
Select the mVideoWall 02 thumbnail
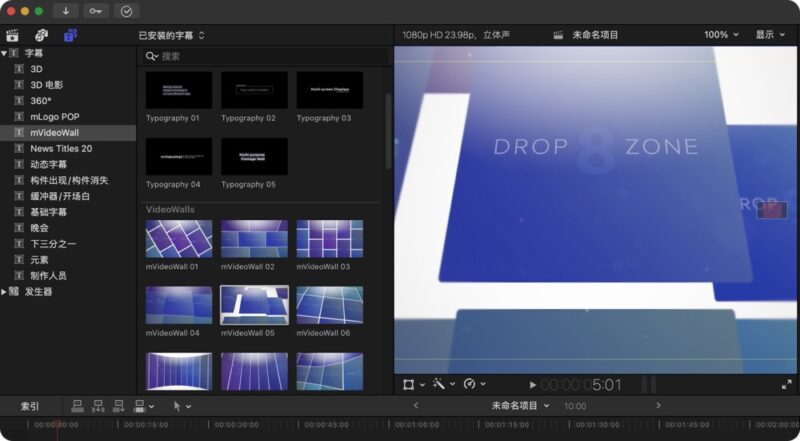254,238
